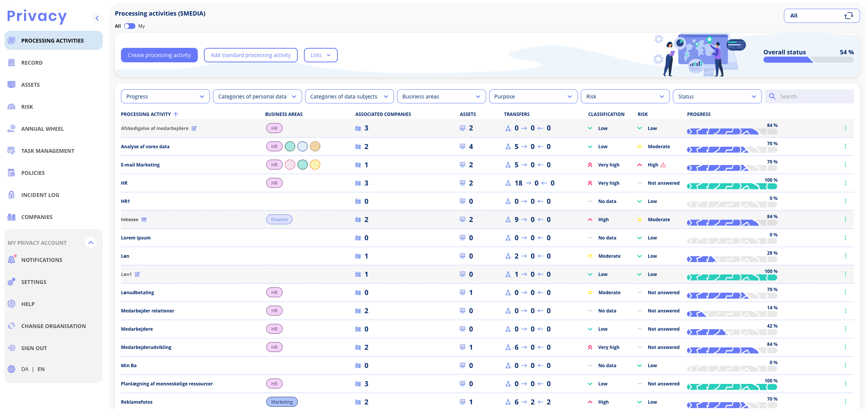868x409 pixels.
Task: Click the HR tag in Lønudbetaling row
Action: [x=274, y=293]
